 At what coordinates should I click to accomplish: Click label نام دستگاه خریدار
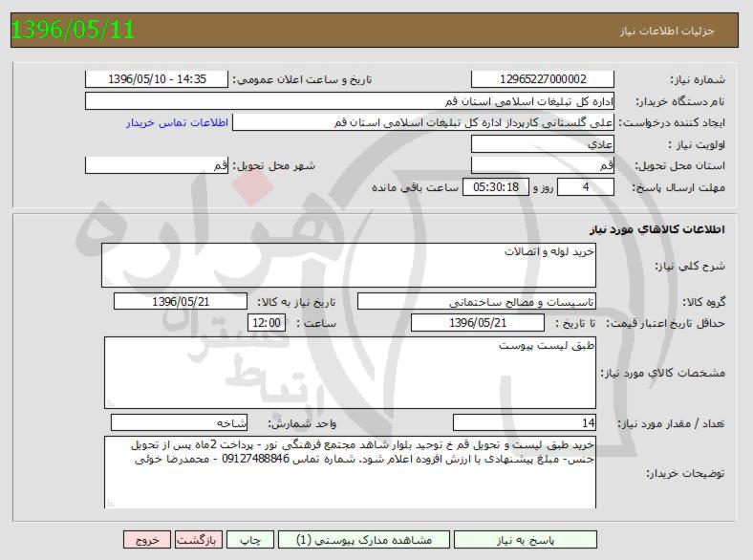click(x=680, y=102)
